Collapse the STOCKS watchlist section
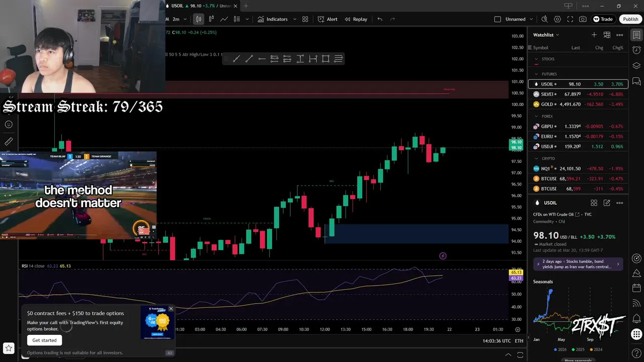Image resolution: width=644 pixels, height=362 pixels. (x=536, y=59)
